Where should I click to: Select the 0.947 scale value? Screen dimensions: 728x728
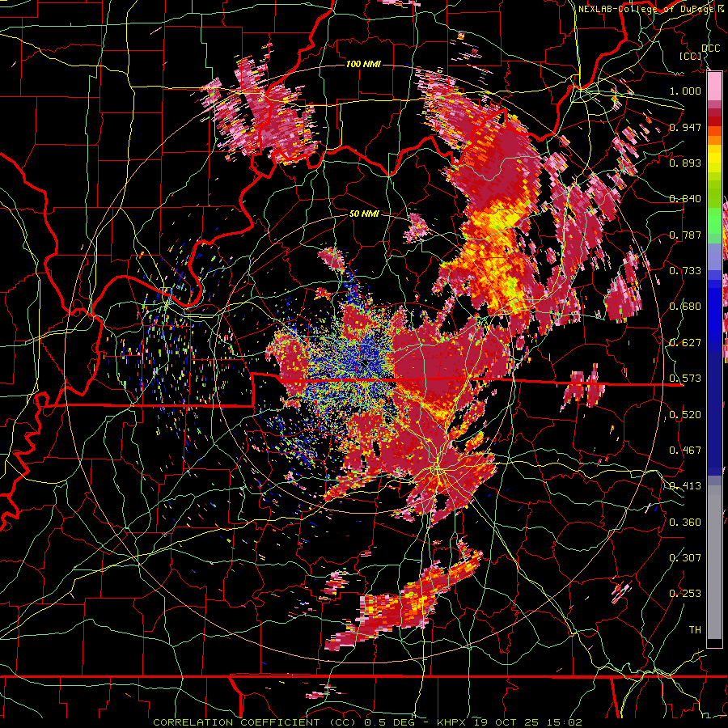point(685,127)
